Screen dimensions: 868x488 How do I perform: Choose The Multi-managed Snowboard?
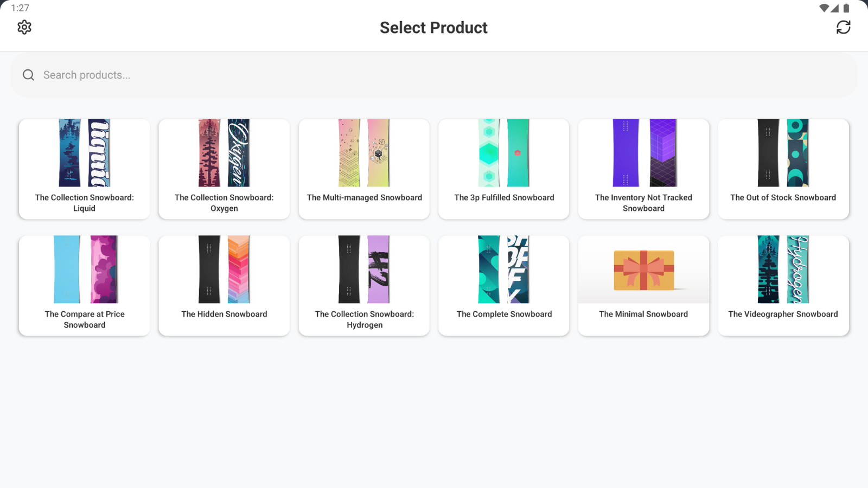[x=364, y=169]
